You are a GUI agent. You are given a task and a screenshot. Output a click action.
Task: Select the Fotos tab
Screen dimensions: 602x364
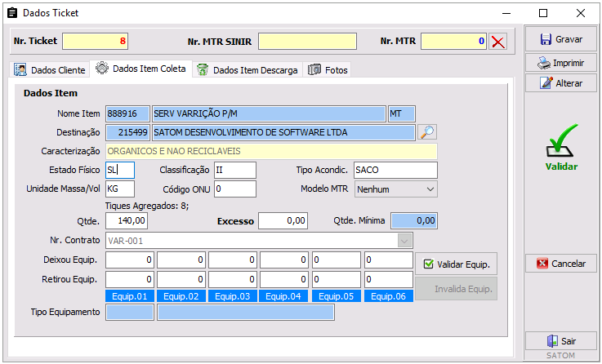328,70
